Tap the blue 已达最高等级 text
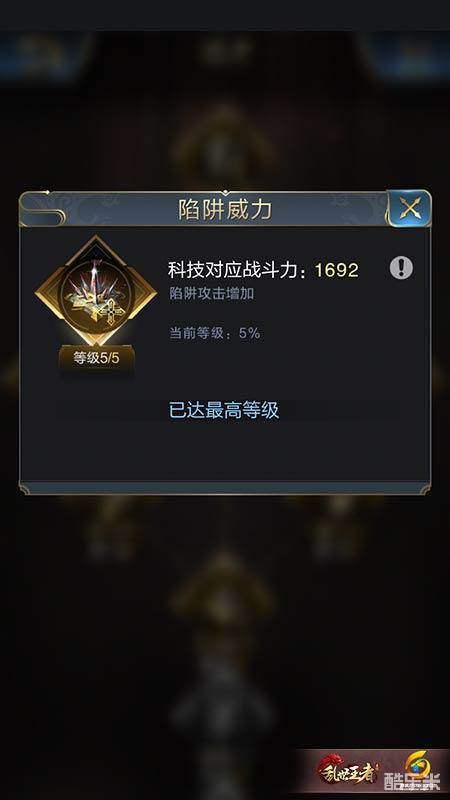 pos(224,410)
